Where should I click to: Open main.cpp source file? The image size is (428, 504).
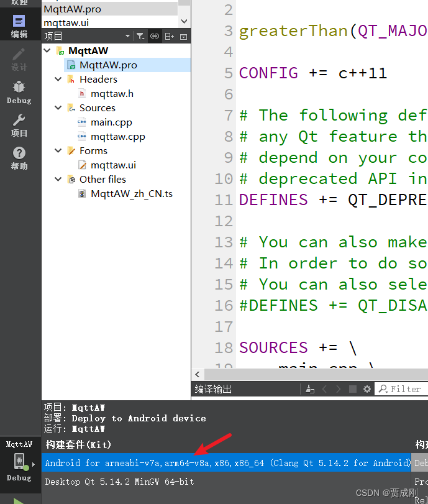111,122
